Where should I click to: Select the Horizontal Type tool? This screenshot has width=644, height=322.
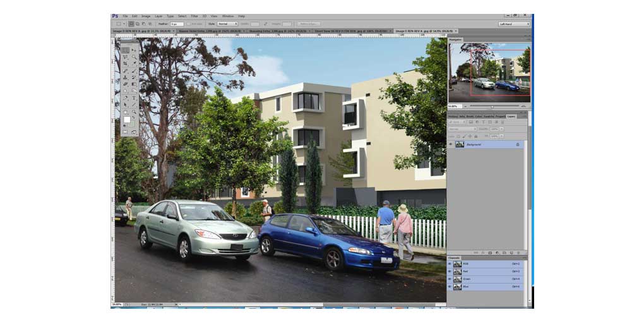click(x=134, y=98)
